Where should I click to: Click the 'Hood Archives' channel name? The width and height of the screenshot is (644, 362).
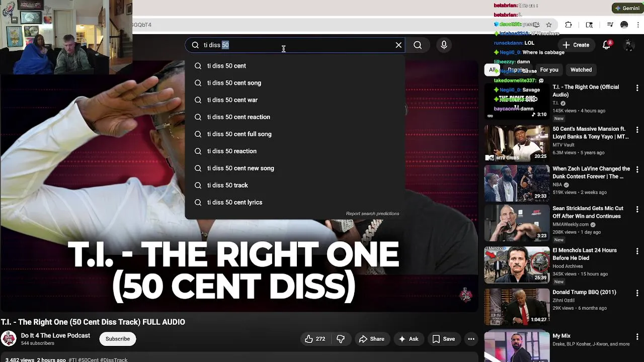pyautogui.click(x=568, y=266)
